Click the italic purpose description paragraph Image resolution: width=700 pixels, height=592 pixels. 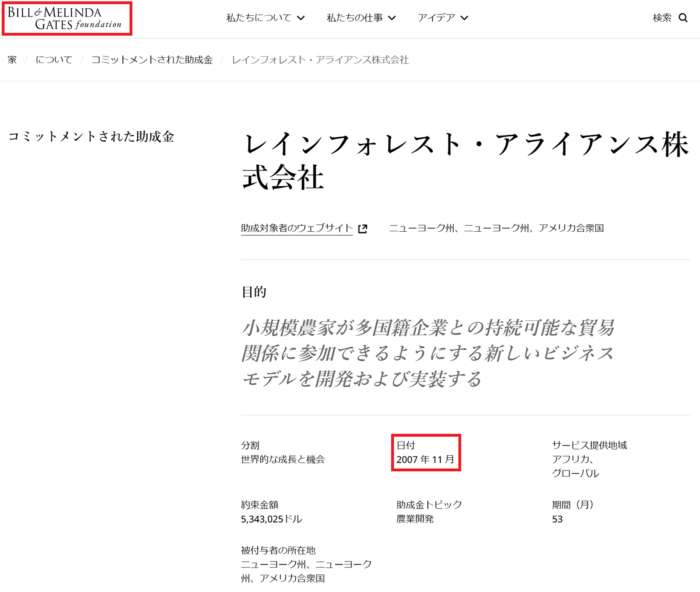point(428,353)
